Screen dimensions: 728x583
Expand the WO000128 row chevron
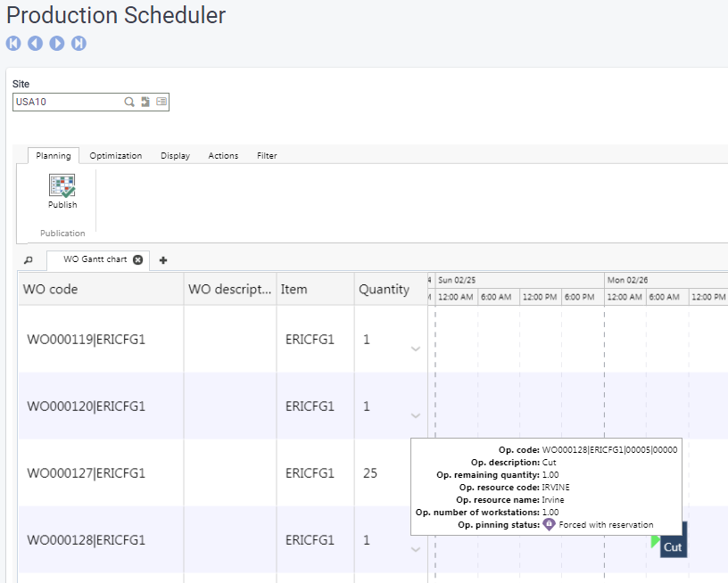pyautogui.click(x=415, y=549)
